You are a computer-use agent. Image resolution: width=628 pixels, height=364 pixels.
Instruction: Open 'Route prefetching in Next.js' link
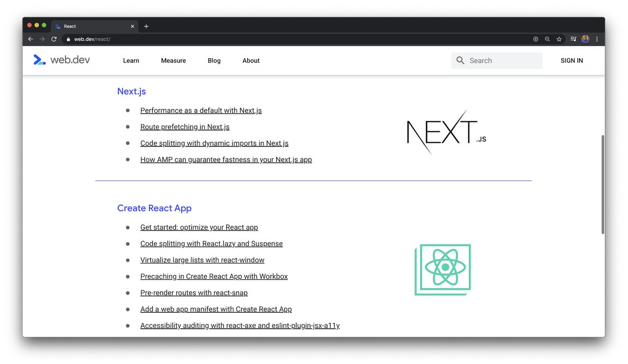(x=184, y=127)
